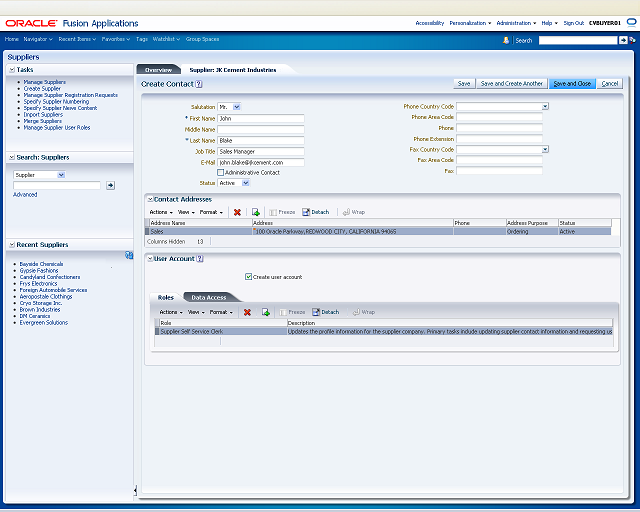Click the left panel collapse splitter arrow

point(135,490)
